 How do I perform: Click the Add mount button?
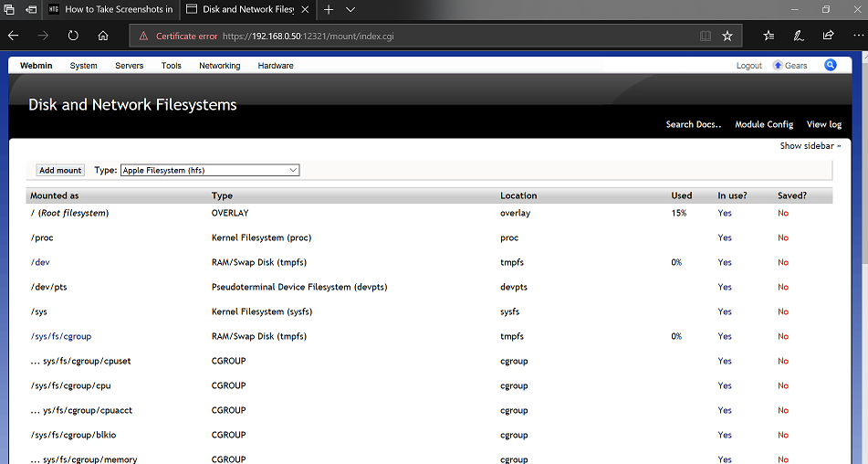tap(60, 170)
